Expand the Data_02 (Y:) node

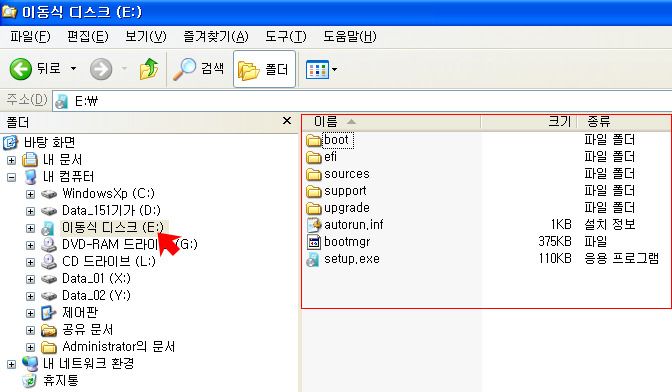tap(30, 296)
